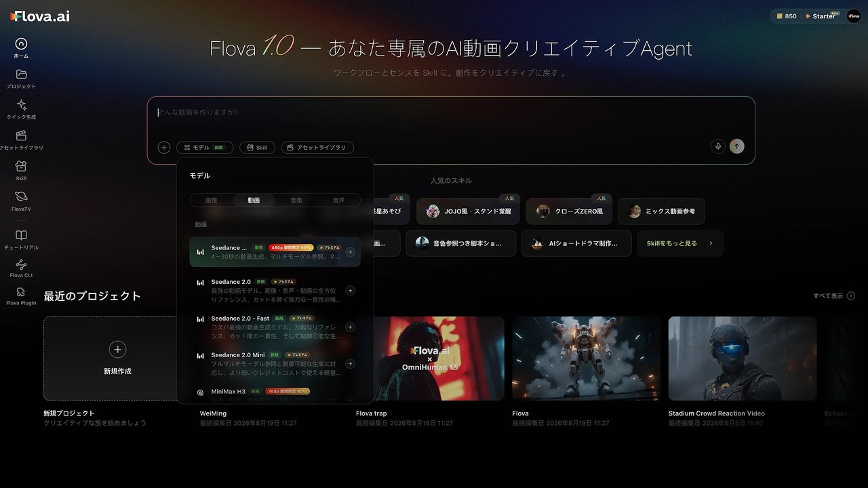The width and height of the screenshot is (868, 488).
Task: Open the アセットライブラリ sidebar icon
Action: pos(21,135)
